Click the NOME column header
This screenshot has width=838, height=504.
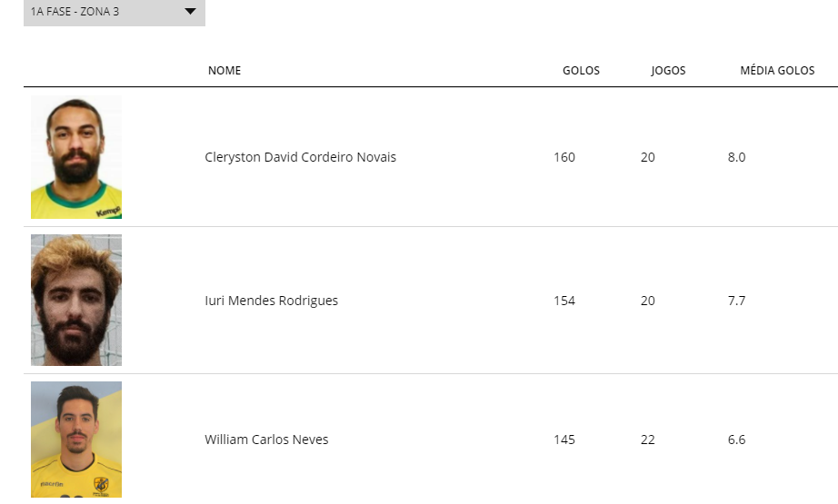click(224, 71)
